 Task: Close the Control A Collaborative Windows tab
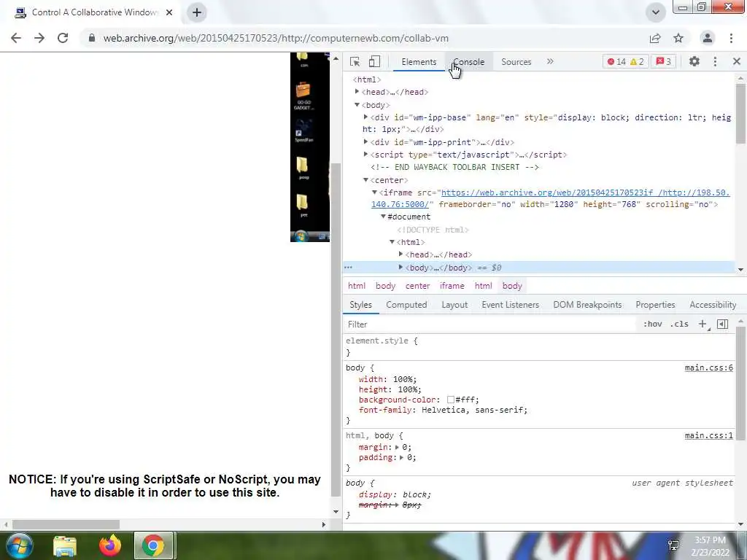tap(169, 12)
